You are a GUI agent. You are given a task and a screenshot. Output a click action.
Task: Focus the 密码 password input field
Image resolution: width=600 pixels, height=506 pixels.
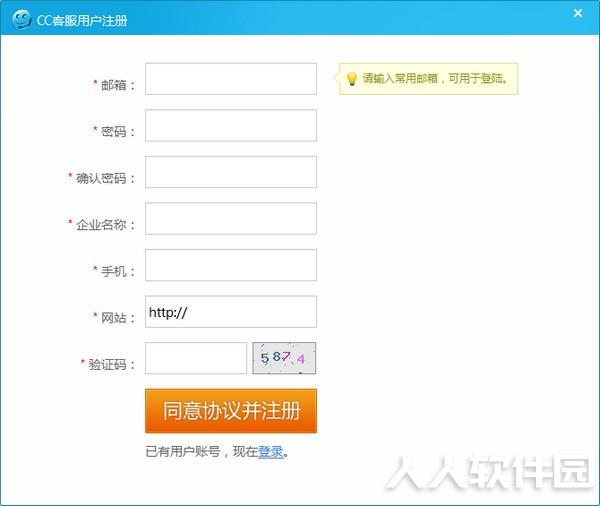[231, 126]
